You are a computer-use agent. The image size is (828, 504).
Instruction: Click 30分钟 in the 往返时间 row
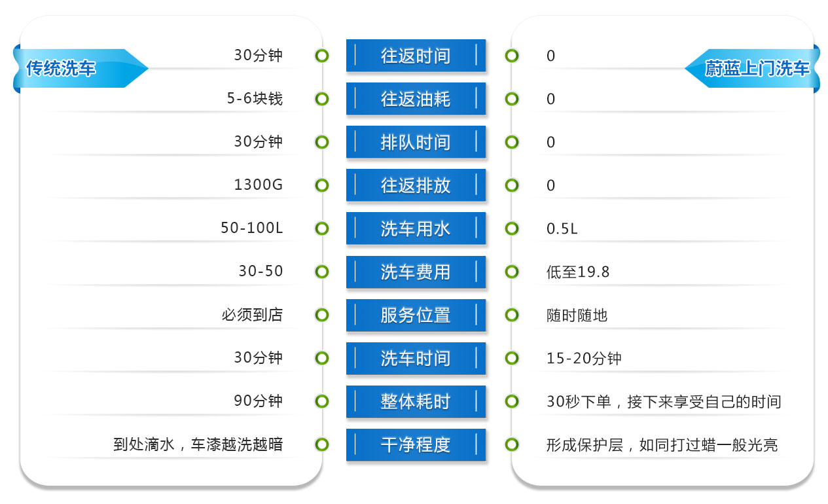point(259,56)
